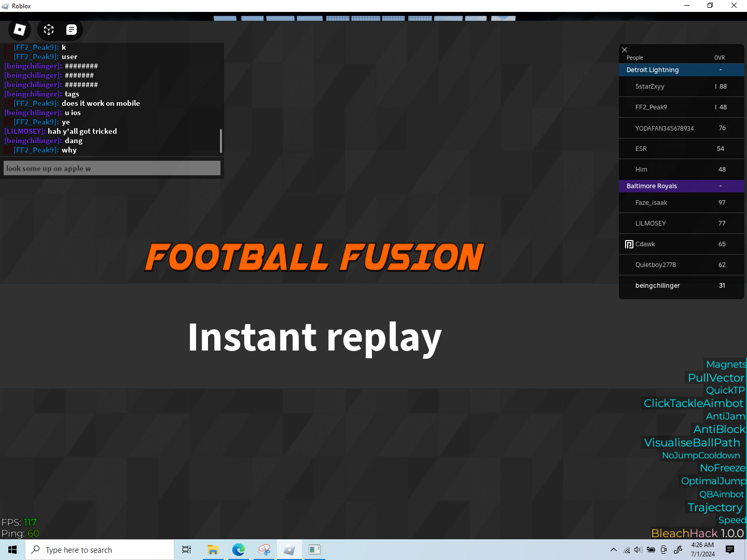747x560 pixels.
Task: Select the Roblox taskbar icon
Action: click(x=289, y=550)
